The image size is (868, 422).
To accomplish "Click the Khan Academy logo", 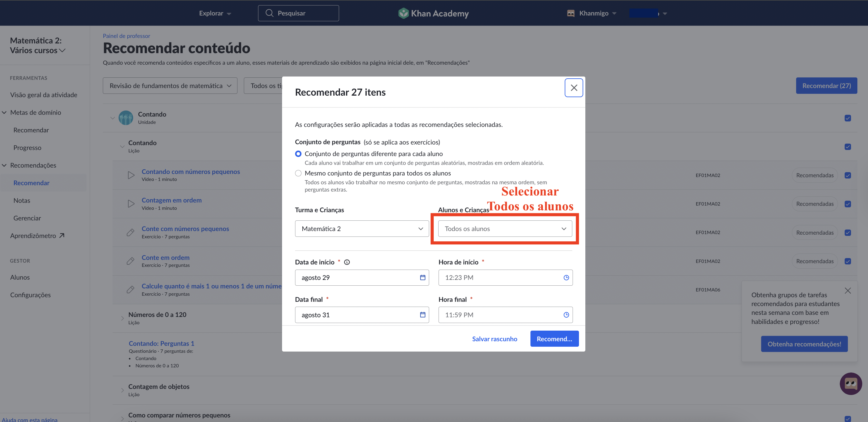I will 433,13.
